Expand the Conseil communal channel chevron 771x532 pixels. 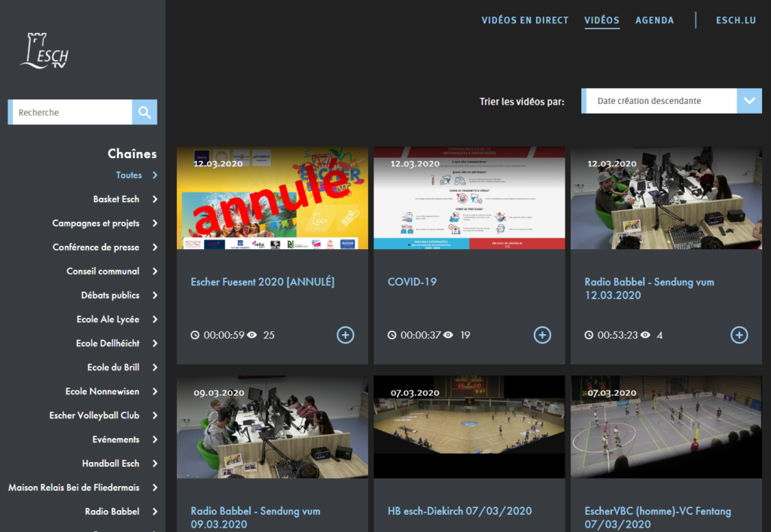click(x=155, y=272)
